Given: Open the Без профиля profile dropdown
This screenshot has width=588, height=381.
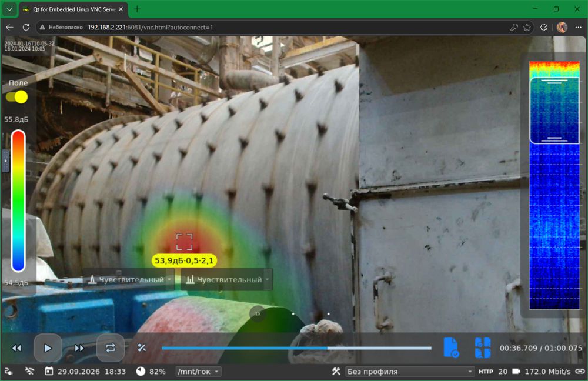Looking at the screenshot, I should pyautogui.click(x=409, y=372).
